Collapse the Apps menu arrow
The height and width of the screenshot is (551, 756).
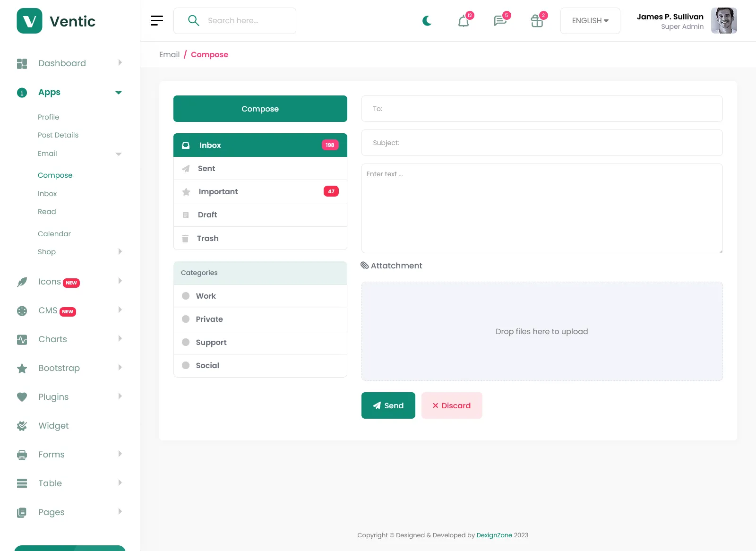[119, 93]
